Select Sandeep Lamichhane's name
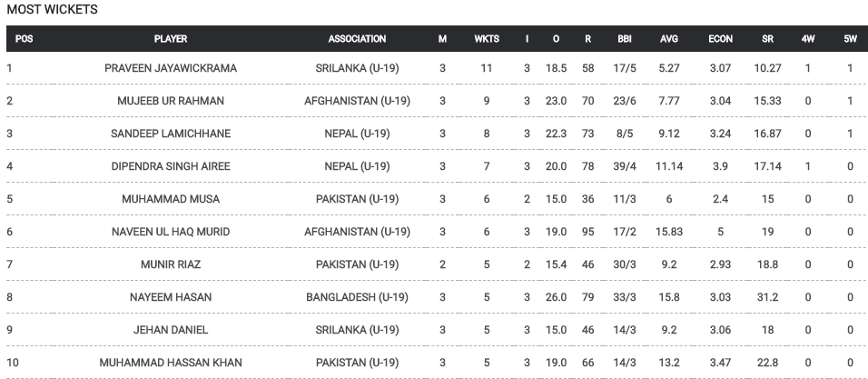 click(171, 134)
